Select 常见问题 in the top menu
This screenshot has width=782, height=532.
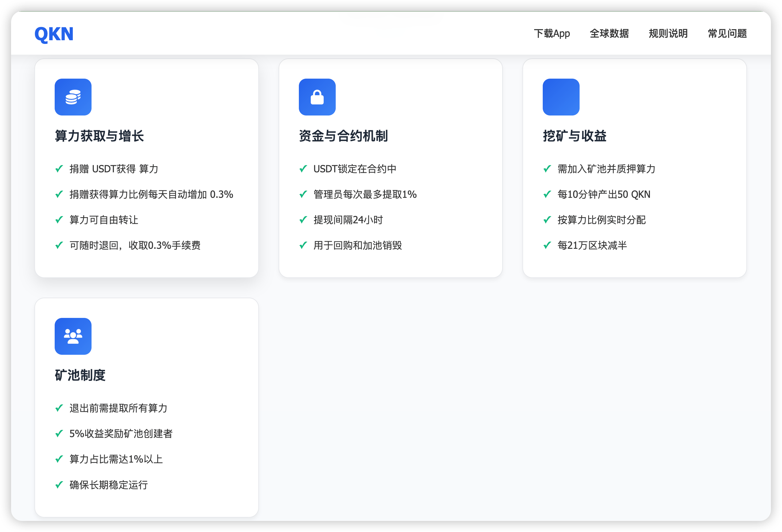coord(727,34)
